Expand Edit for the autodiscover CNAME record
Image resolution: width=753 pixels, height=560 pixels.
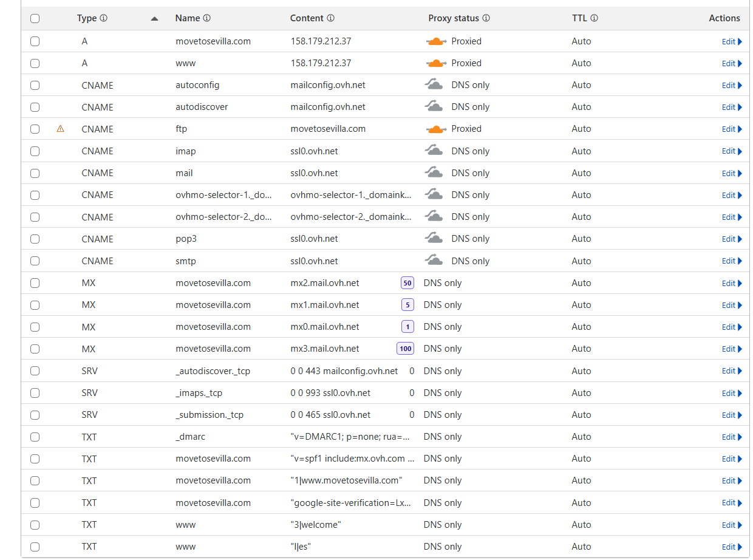coord(732,108)
